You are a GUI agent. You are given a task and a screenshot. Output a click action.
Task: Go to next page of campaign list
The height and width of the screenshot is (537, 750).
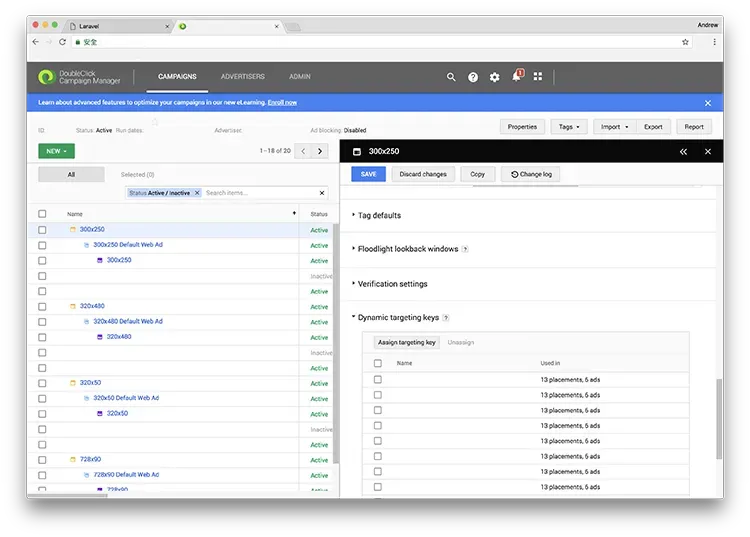point(320,151)
